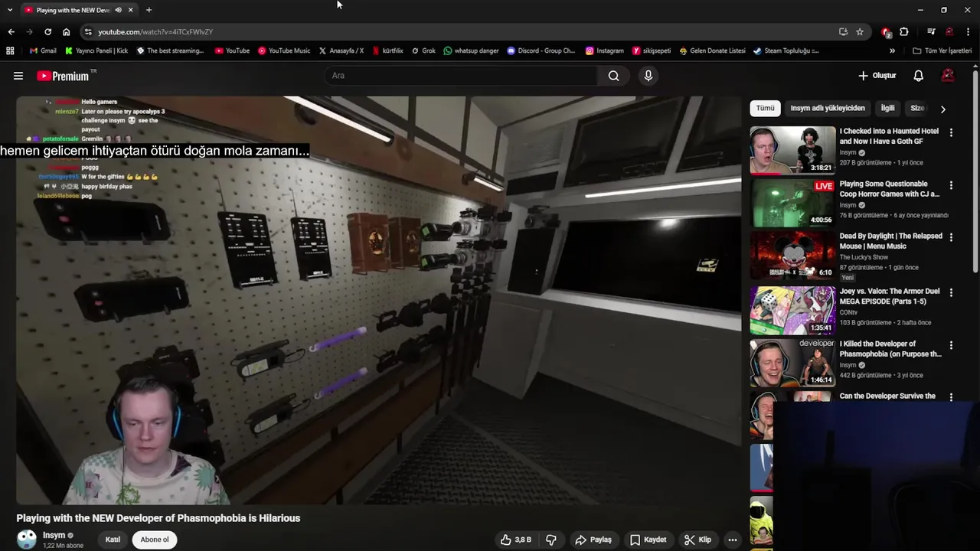The width and height of the screenshot is (980, 551).
Task: Open options for Dead By Daylight video
Action: [951, 237]
